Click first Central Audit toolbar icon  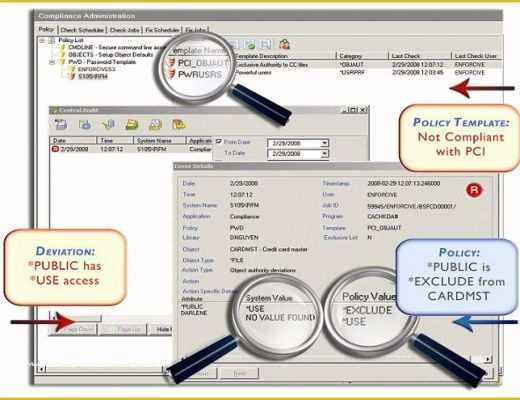pos(61,124)
